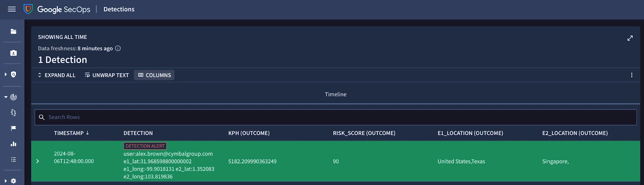The height and width of the screenshot is (185, 644).
Task: Click United States,Texas location cell
Action: coord(461,161)
